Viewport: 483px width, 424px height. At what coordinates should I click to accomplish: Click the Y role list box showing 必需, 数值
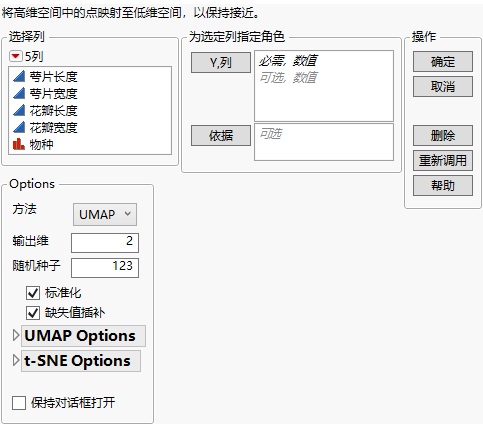click(324, 86)
